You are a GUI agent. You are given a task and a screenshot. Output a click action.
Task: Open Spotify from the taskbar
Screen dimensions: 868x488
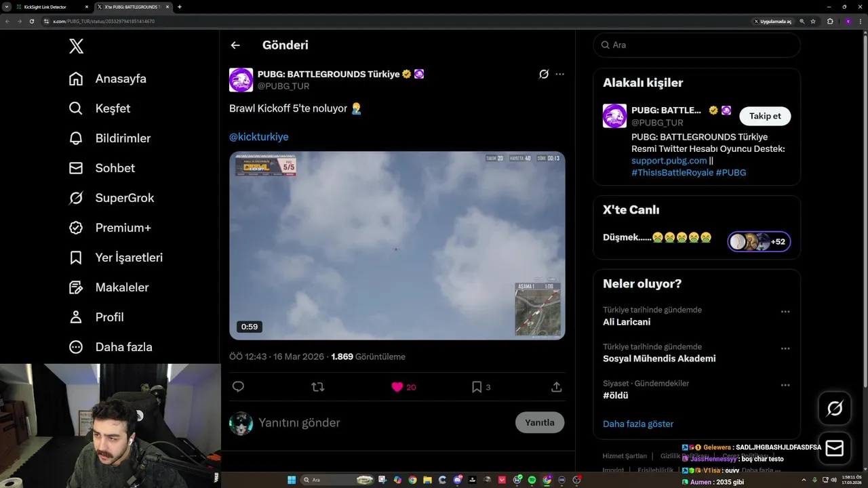(x=532, y=480)
